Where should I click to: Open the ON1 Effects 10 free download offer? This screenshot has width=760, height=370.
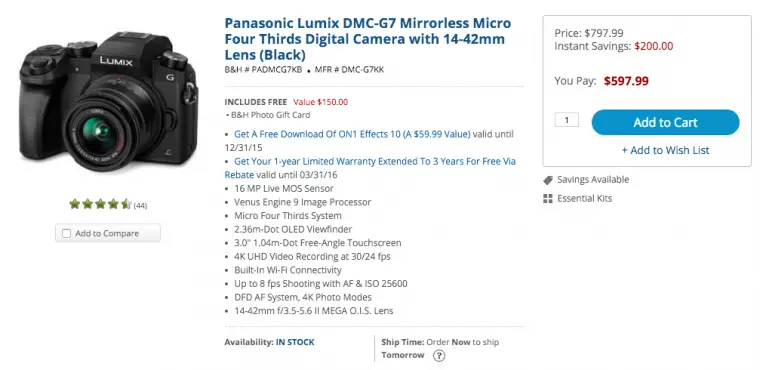[x=352, y=134]
